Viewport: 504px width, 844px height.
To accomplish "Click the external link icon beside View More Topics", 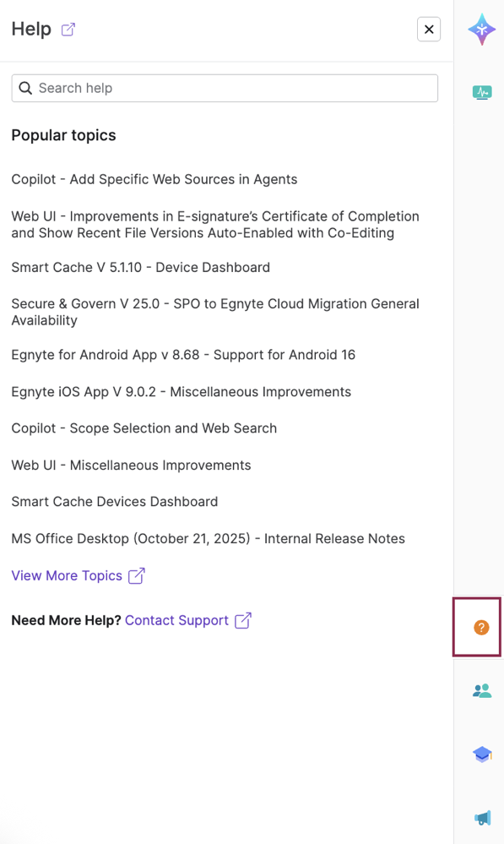I will pyautogui.click(x=136, y=575).
